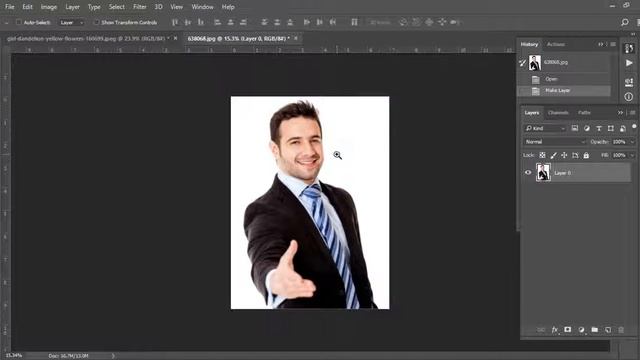Screen dimensions: 640x360
Task: Click the link layers icon
Action: (x=541, y=330)
